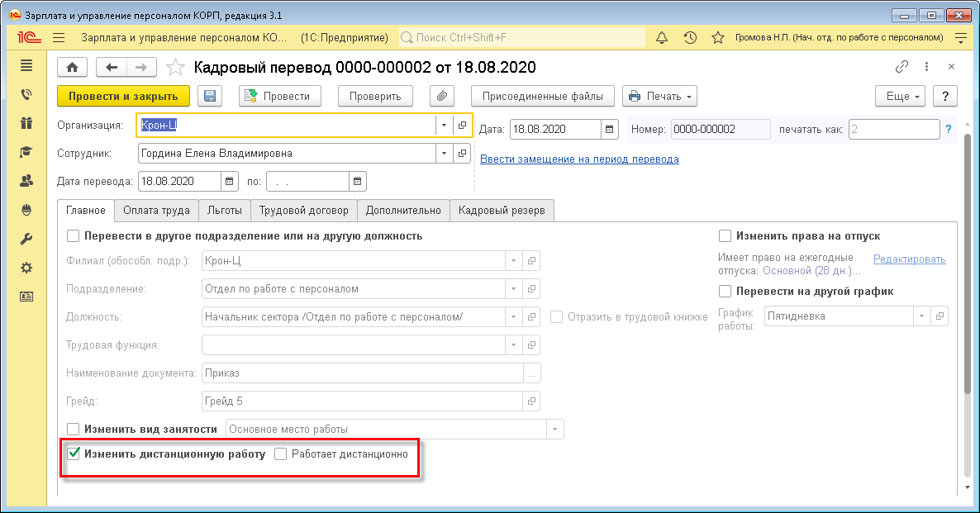Click Провести button
The width and height of the screenshot is (980, 513).
click(x=280, y=96)
